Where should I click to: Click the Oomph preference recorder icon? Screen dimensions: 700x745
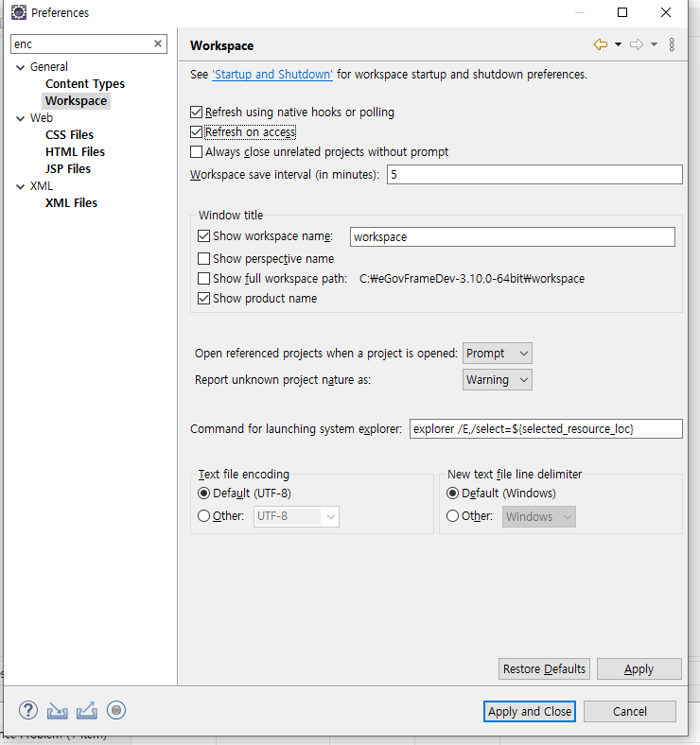click(x=116, y=710)
